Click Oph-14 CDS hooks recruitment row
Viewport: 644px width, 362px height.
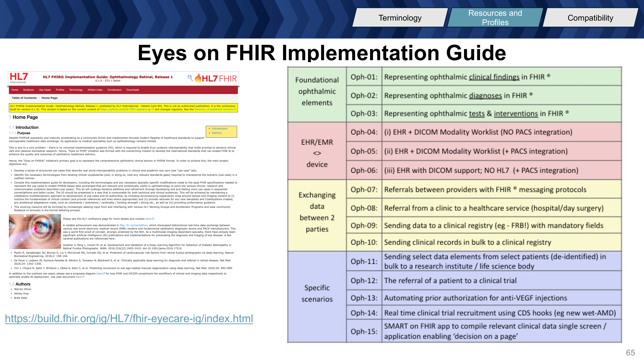[x=484, y=313]
